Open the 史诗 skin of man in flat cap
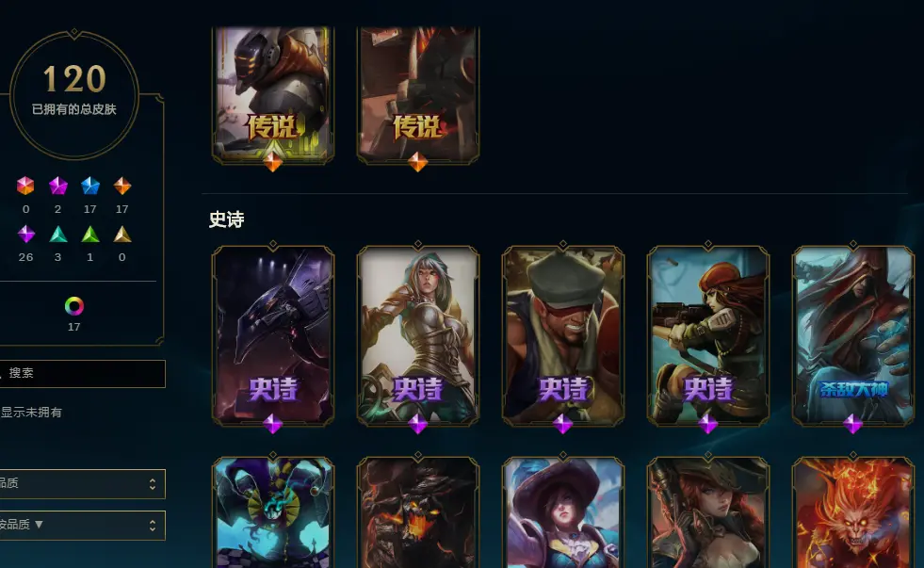This screenshot has width=924, height=568. tap(562, 335)
